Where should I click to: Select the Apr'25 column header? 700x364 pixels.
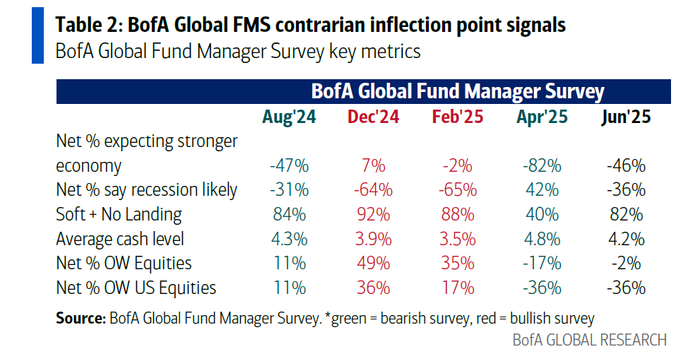coord(542,117)
